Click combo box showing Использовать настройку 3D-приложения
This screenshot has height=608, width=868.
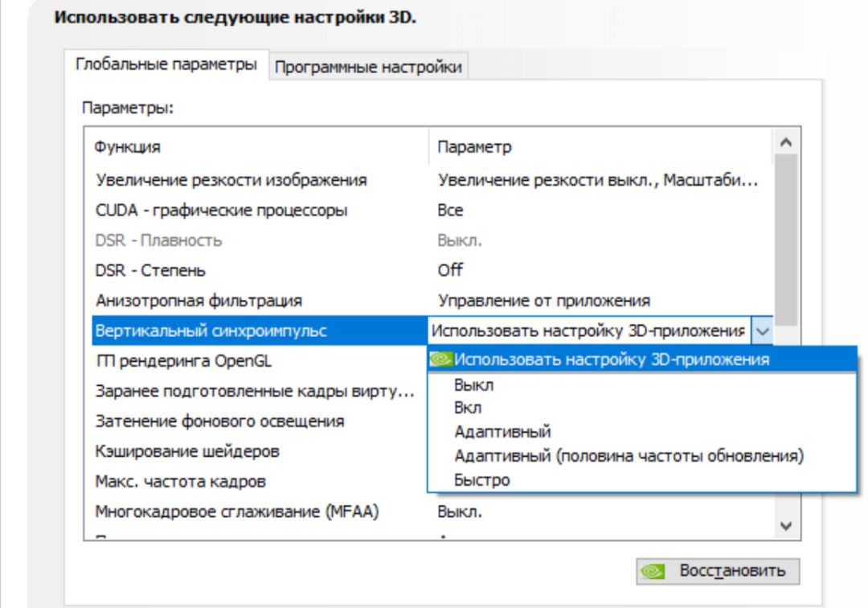tap(600, 331)
